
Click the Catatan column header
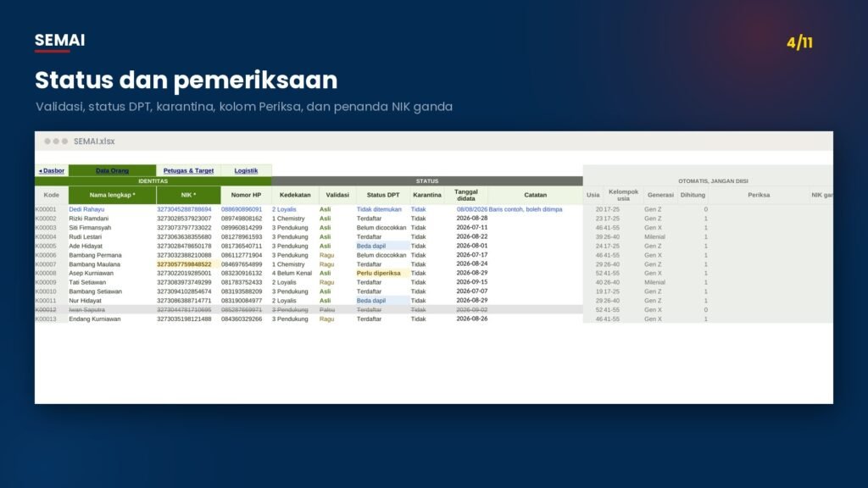(x=536, y=195)
